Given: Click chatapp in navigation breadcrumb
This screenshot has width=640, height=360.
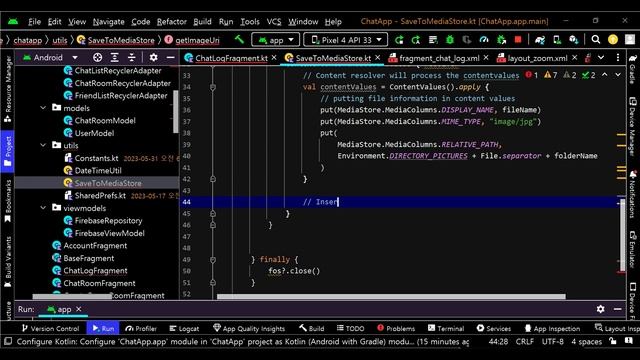Looking at the screenshot, I should [27, 40].
